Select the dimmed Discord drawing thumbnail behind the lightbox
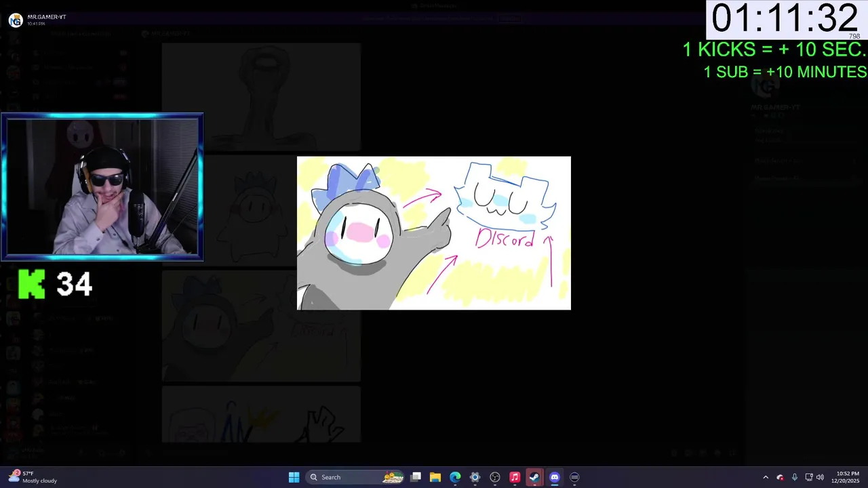Screen dimensions: 868x488 click(x=261, y=325)
